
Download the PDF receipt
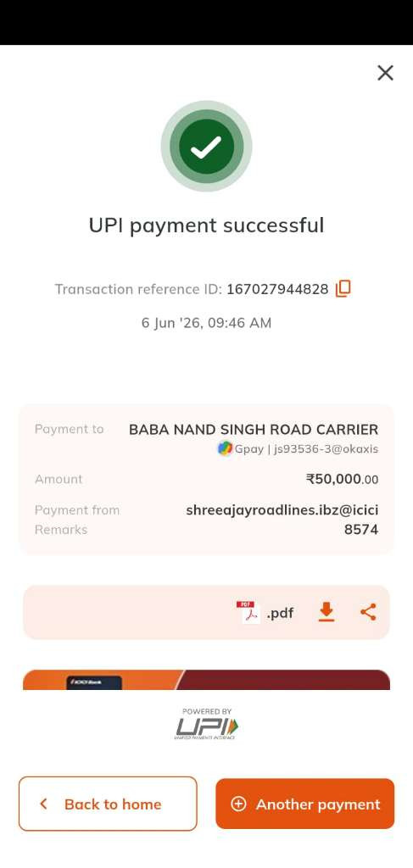pos(326,612)
